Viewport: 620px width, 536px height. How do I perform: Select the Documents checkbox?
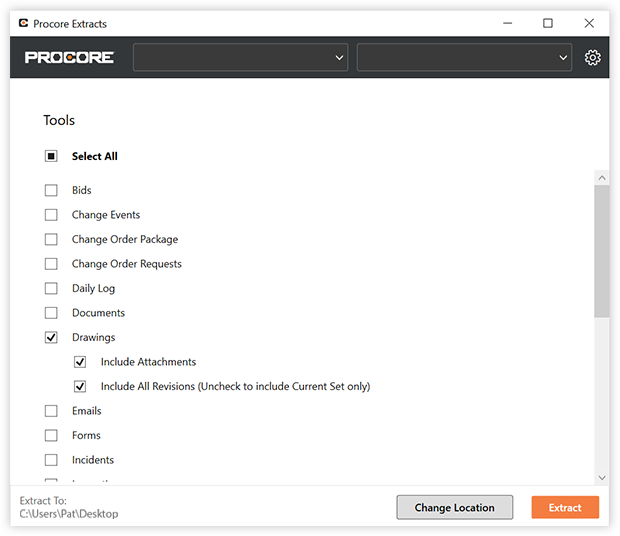click(51, 313)
